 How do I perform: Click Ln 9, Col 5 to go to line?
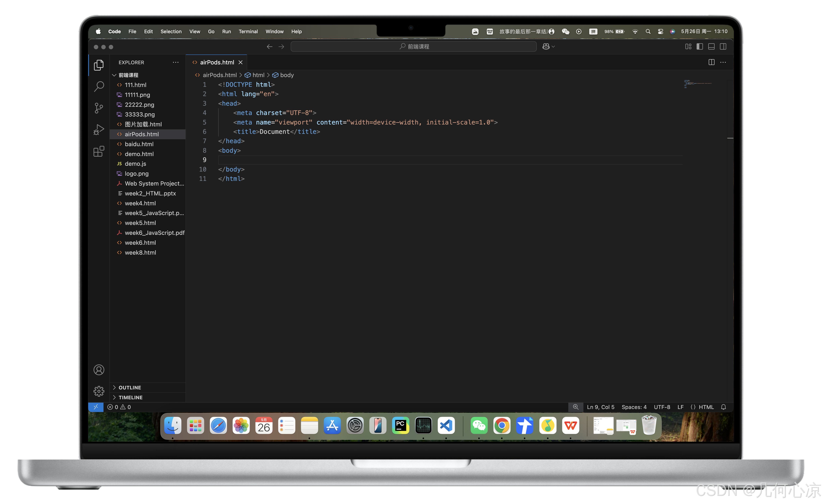[x=600, y=407]
